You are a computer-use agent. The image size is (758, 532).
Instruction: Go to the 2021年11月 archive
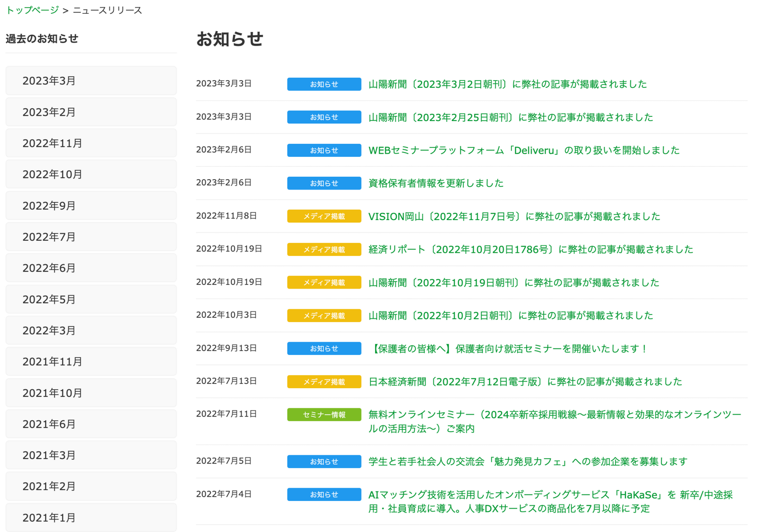point(91,361)
